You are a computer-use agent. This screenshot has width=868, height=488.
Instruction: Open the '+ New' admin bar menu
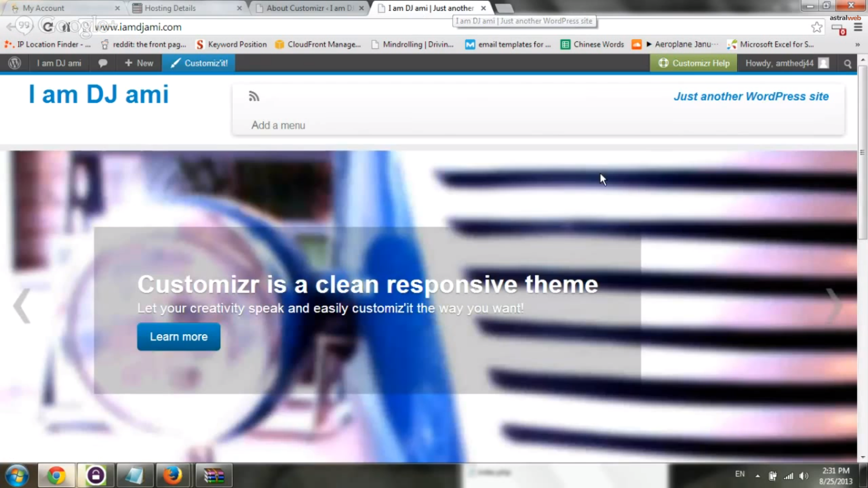point(139,63)
